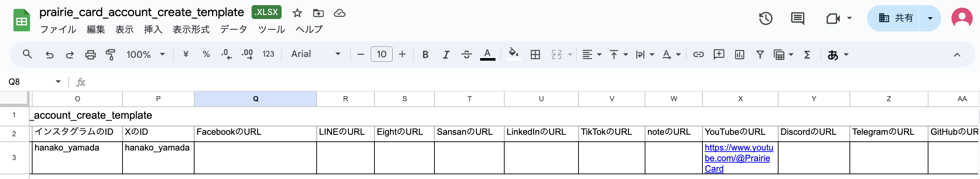
Task: Open the comments panel icon
Action: [x=797, y=18]
